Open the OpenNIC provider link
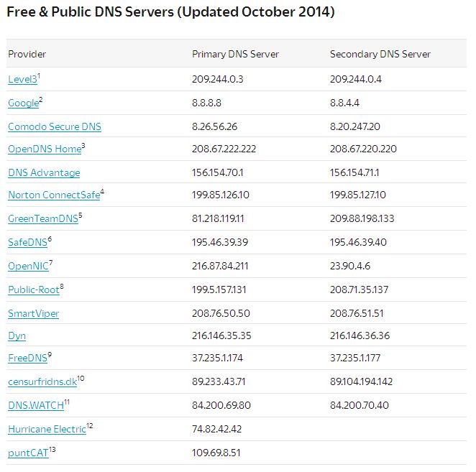Viewport: 476px width, 472px height. click(x=28, y=266)
